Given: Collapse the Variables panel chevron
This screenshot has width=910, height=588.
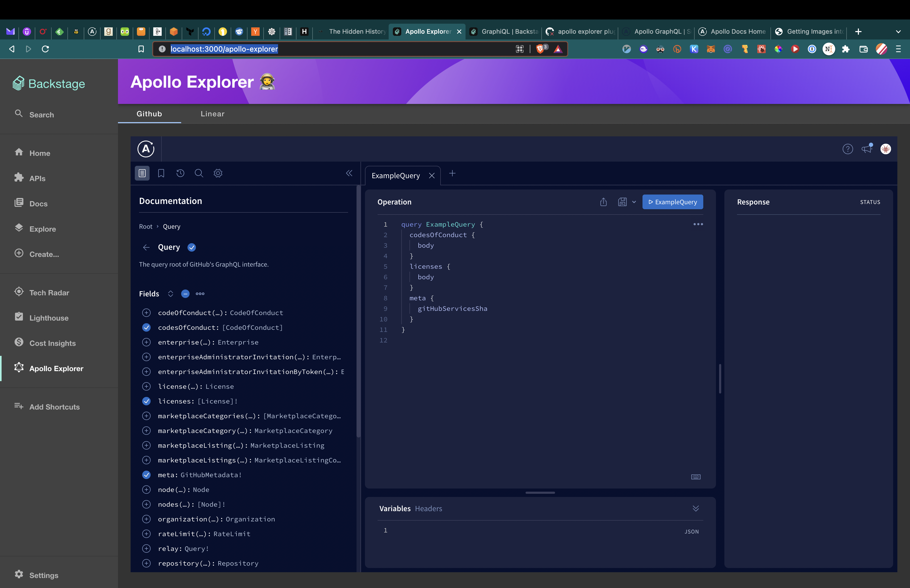Looking at the screenshot, I should pos(696,509).
